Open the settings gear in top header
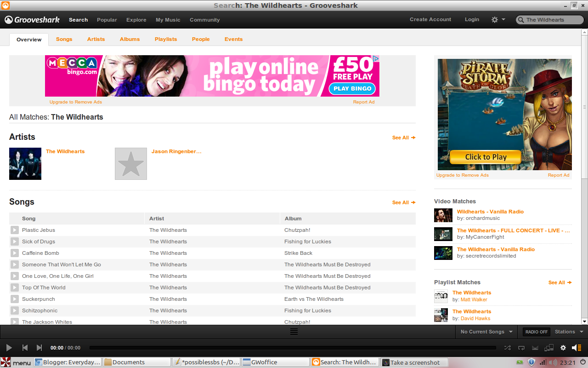The image size is (588, 368). (x=495, y=20)
